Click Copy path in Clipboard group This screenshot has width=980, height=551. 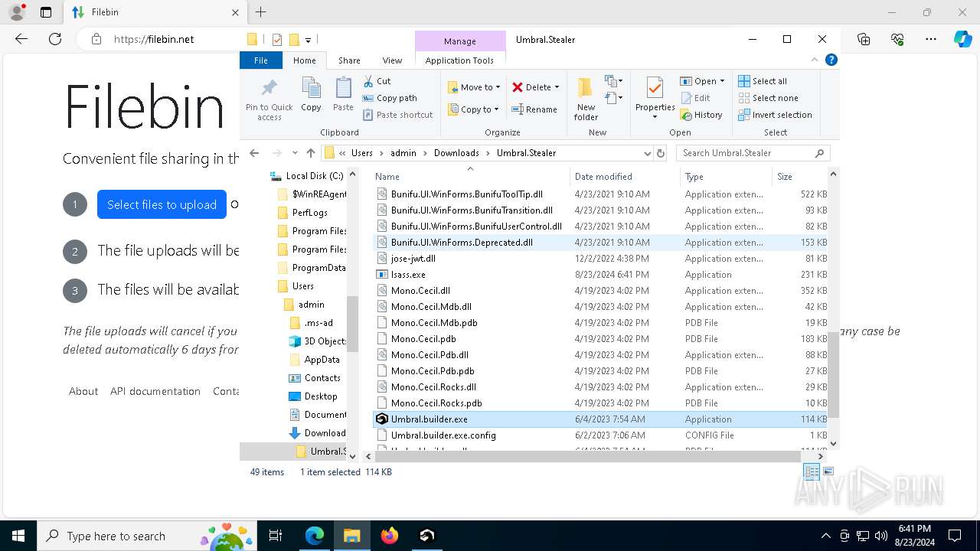click(x=390, y=98)
